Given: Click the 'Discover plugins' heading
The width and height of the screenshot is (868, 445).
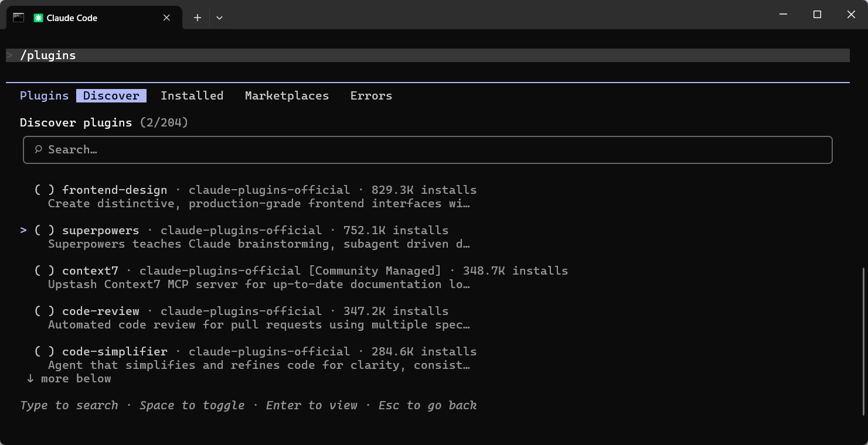Looking at the screenshot, I should 76,122.
